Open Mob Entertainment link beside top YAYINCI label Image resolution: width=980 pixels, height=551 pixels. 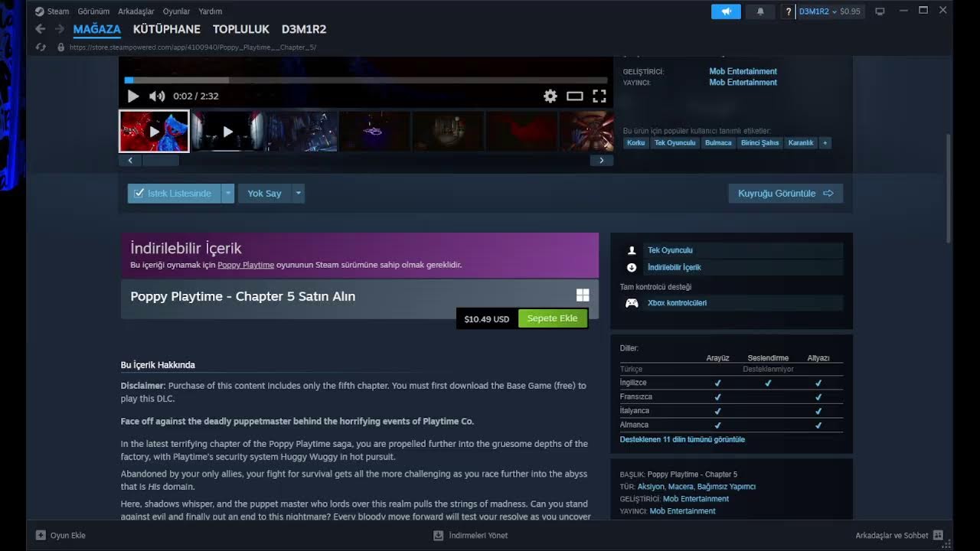pos(743,83)
